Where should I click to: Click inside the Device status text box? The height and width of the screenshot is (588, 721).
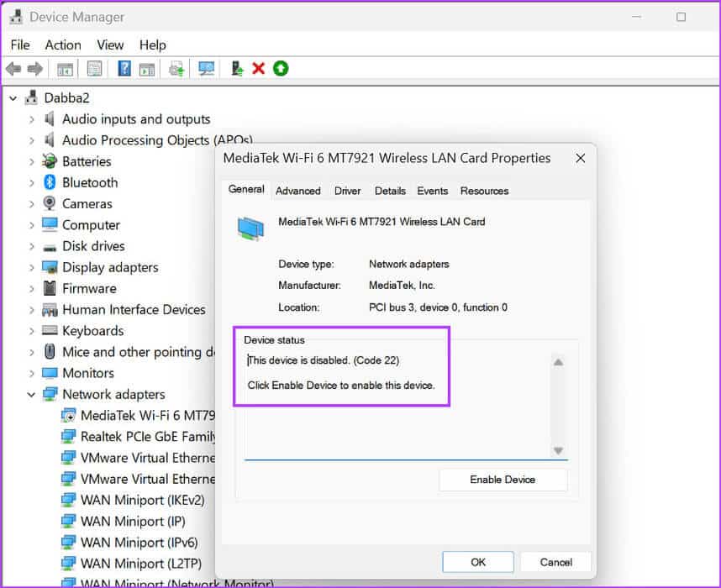397,406
